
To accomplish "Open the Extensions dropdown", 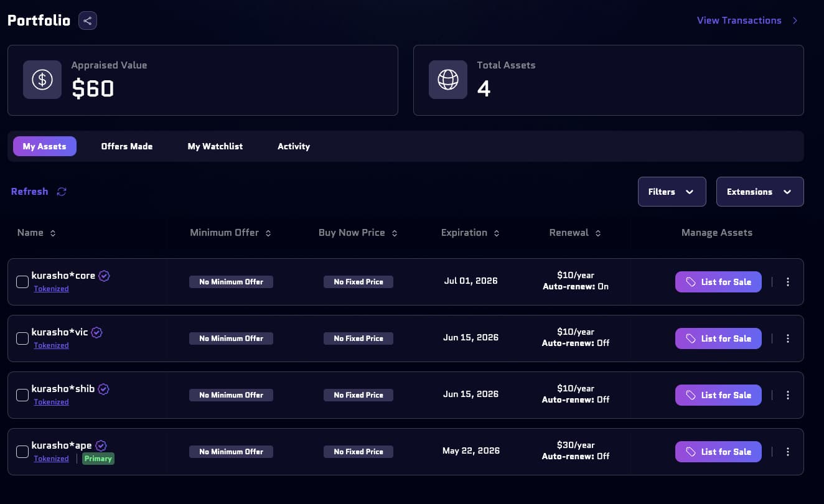I will click(759, 192).
